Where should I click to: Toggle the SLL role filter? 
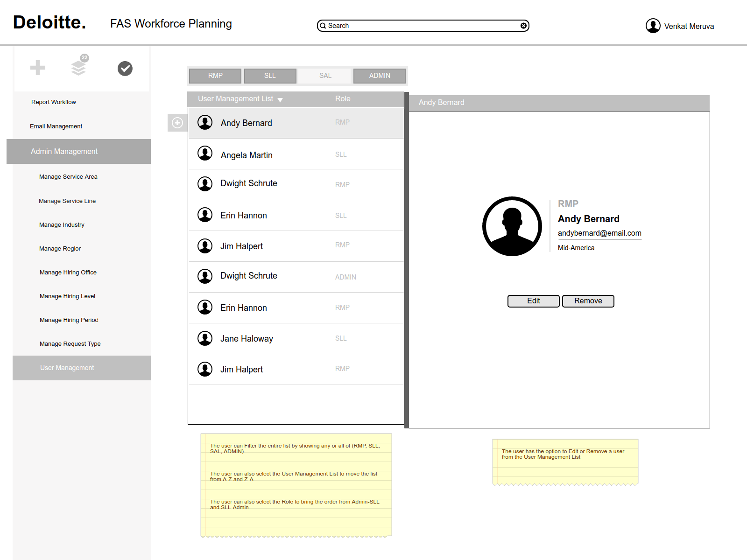tap(270, 76)
